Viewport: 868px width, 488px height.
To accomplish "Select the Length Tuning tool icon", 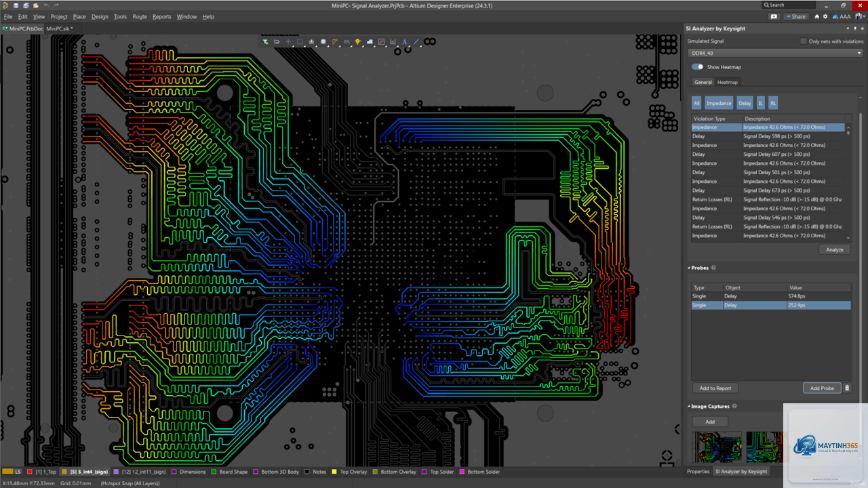I will (x=347, y=41).
